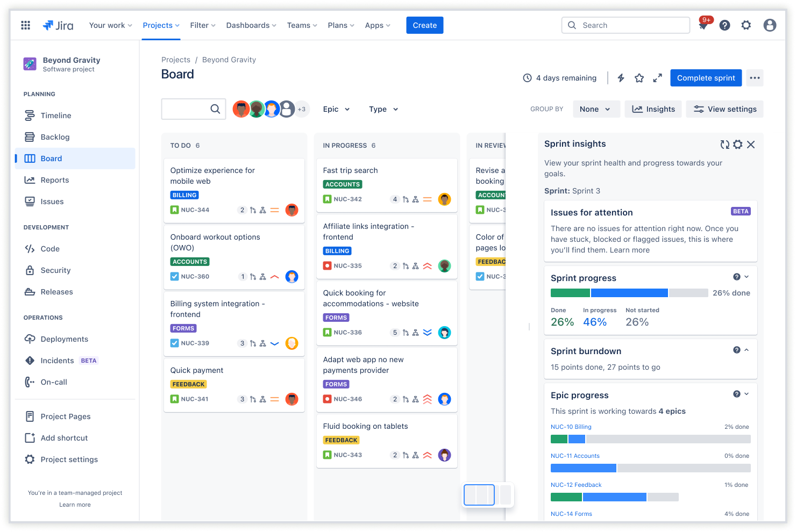Click the Complete sprint button
This screenshot has width=796, height=532.
[x=706, y=77]
